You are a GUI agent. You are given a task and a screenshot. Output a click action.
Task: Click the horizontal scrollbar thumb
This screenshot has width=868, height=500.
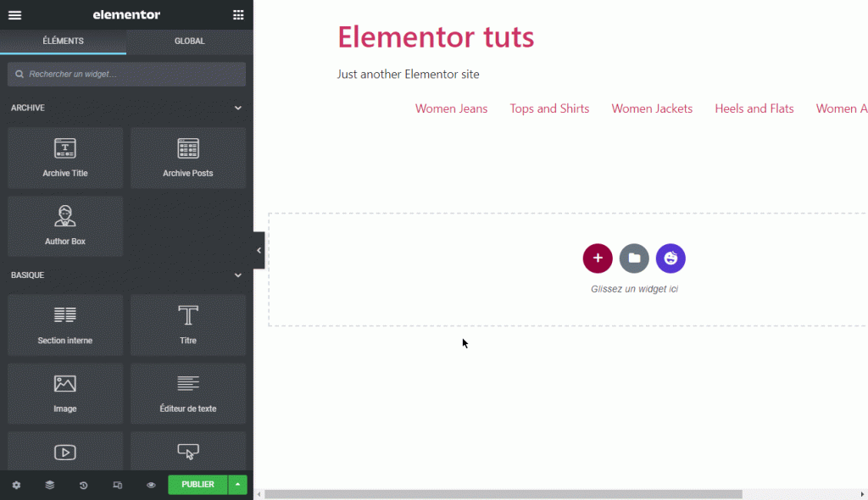click(x=504, y=494)
